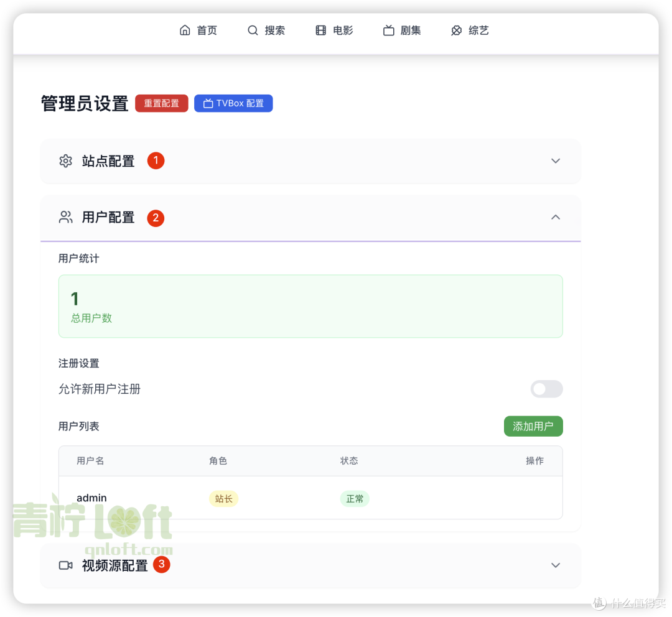Click the red 重置配置 button
672x617 pixels.
(162, 103)
